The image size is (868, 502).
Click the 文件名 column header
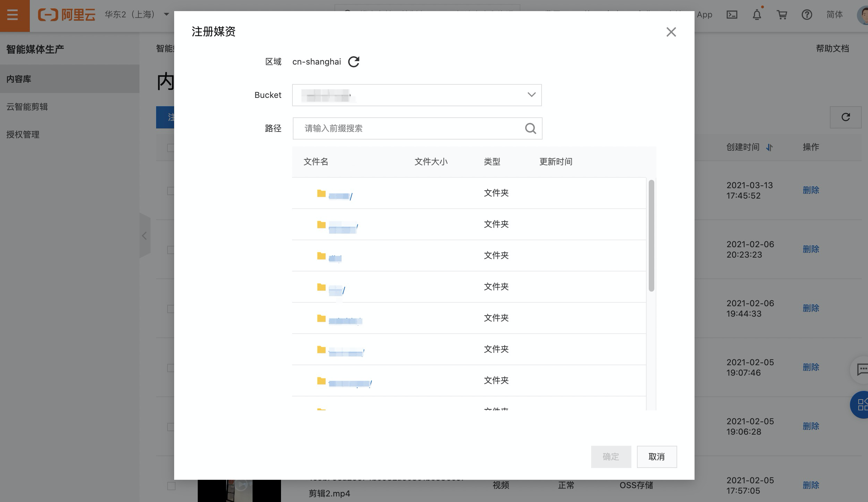316,162
